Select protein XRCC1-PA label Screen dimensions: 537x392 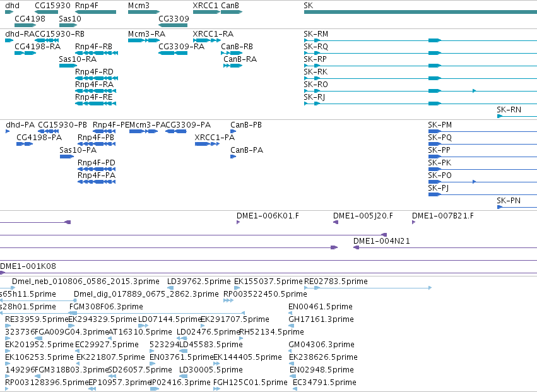click(215, 138)
